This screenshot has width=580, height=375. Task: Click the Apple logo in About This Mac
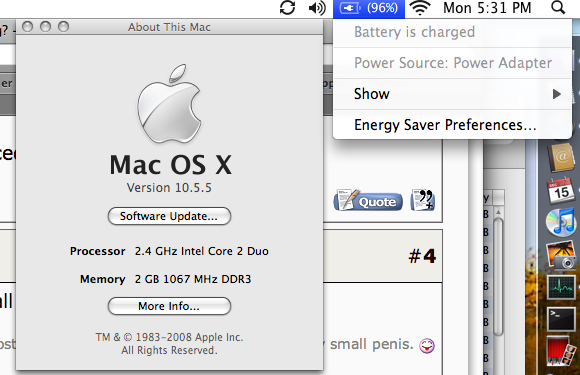[x=169, y=104]
